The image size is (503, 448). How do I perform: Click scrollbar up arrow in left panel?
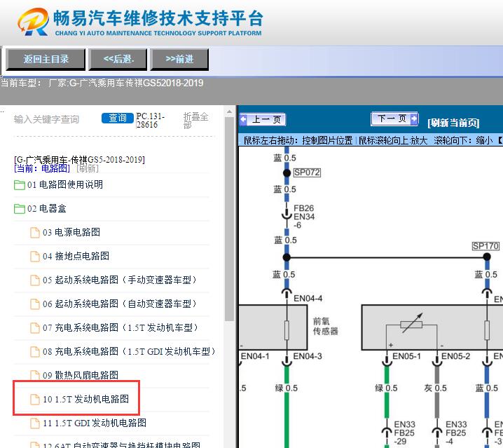tap(229, 111)
